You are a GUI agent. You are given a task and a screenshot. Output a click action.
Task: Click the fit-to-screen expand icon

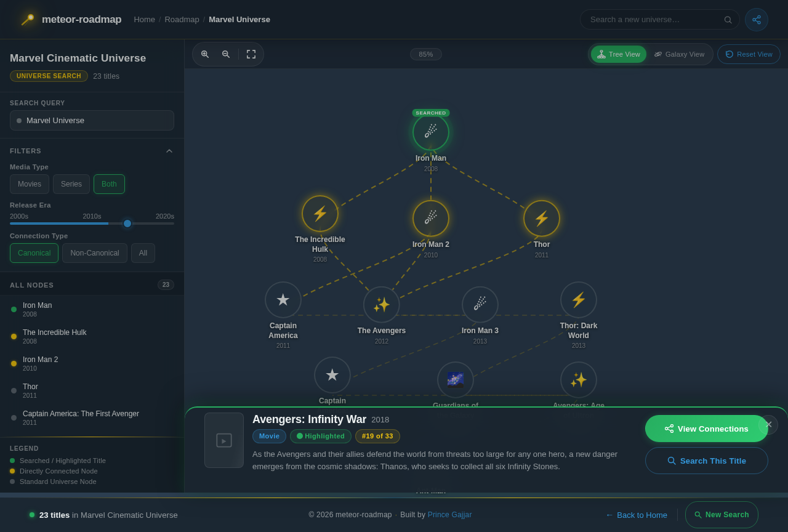coord(250,54)
